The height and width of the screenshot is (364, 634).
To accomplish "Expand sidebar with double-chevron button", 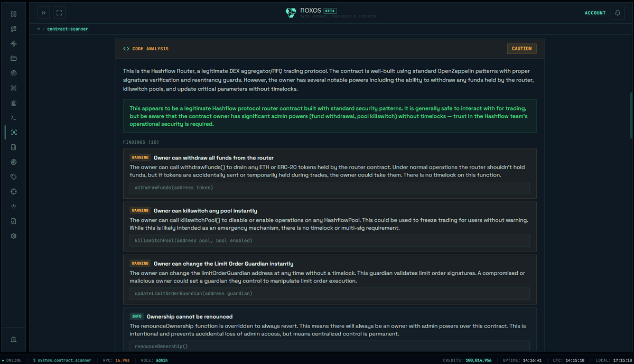I will pos(43,13).
